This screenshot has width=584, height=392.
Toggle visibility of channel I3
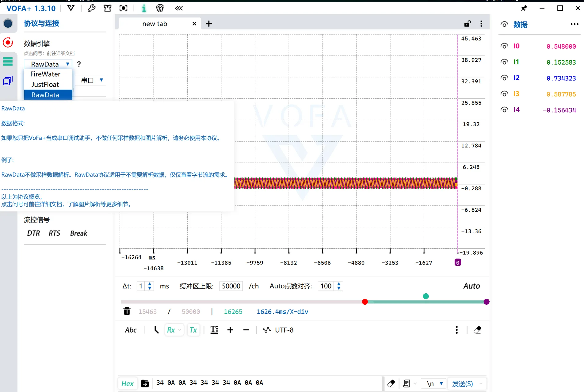pyautogui.click(x=504, y=94)
